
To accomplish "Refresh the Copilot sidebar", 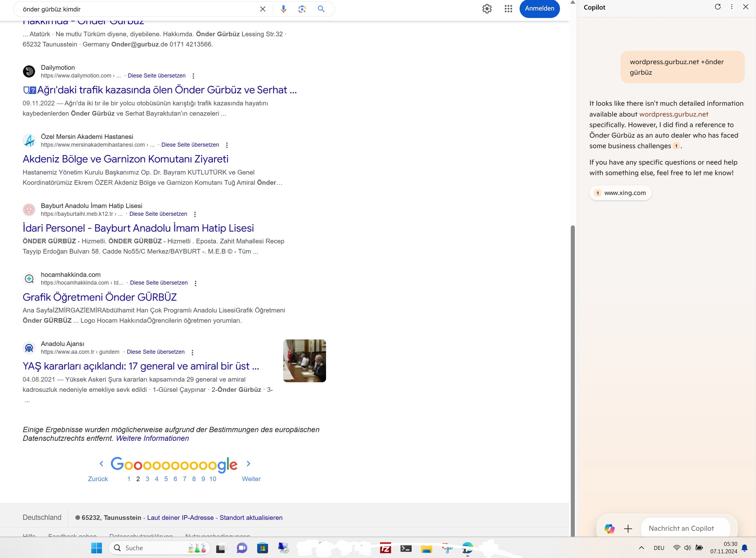I will 718,7.
